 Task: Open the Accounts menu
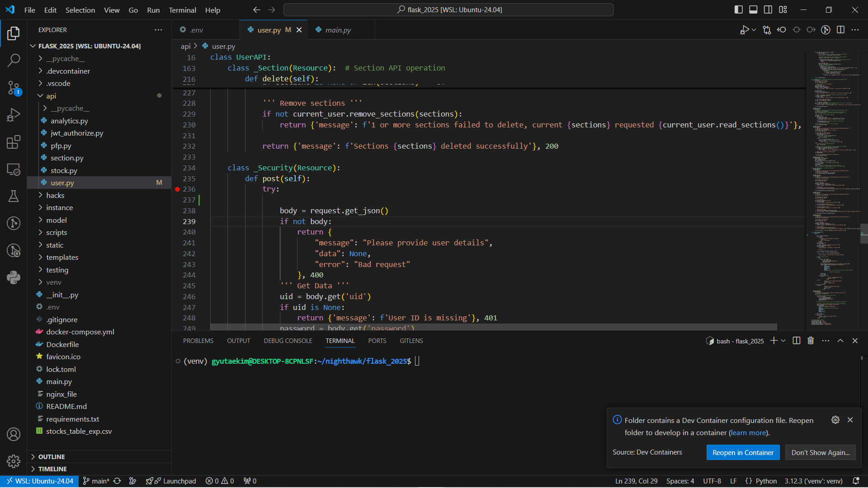tap(14, 434)
